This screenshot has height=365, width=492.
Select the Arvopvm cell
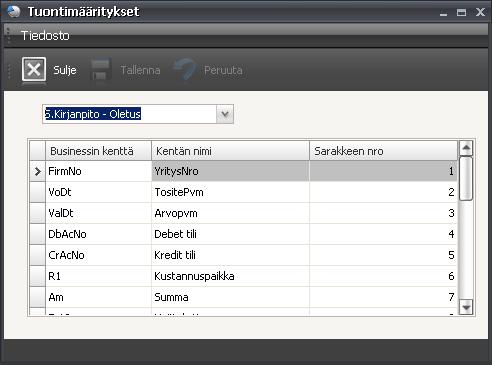230,213
